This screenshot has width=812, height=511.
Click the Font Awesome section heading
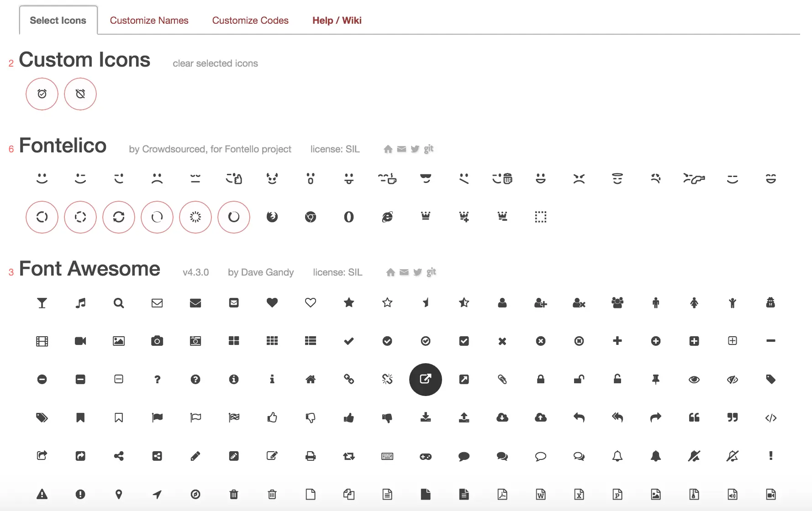pos(90,269)
